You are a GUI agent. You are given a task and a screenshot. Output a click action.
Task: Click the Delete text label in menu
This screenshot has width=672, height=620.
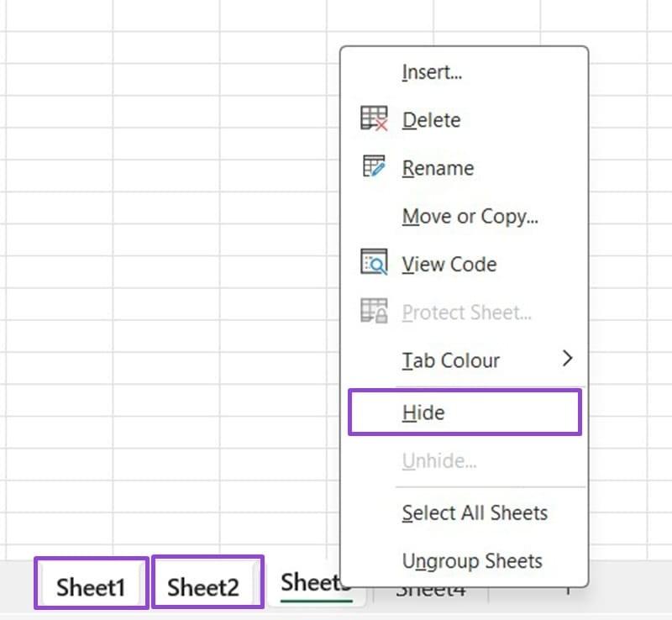(431, 120)
